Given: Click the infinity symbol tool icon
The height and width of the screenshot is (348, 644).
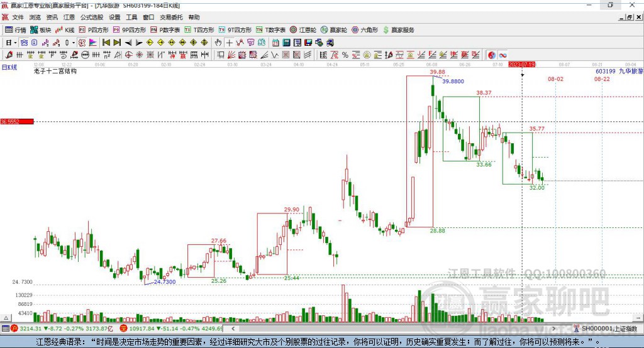Looking at the screenshot, I should pos(502,55).
